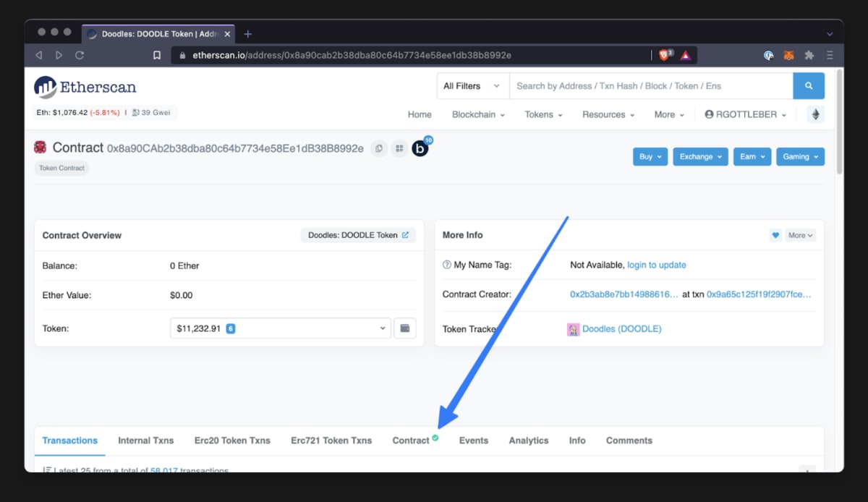The width and height of the screenshot is (868, 502).
Task: Open creation txn 0x9a65c125f19f2907fce
Action: (759, 294)
